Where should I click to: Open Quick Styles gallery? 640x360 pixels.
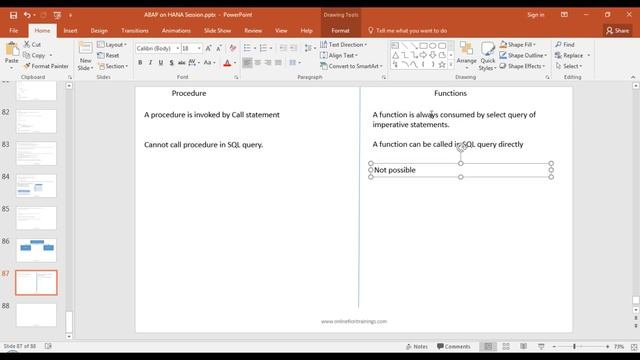(488, 56)
